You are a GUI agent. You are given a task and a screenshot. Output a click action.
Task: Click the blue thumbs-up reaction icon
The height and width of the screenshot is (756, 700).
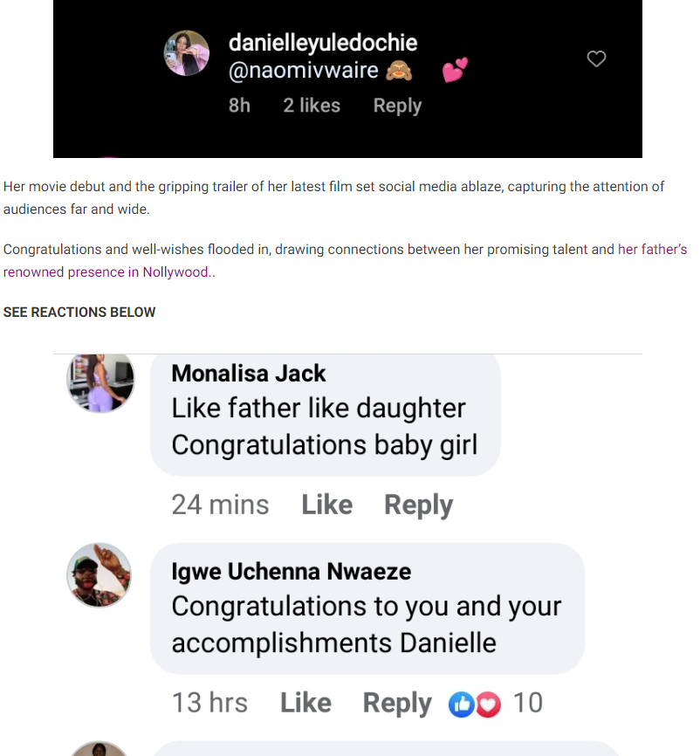(x=461, y=704)
